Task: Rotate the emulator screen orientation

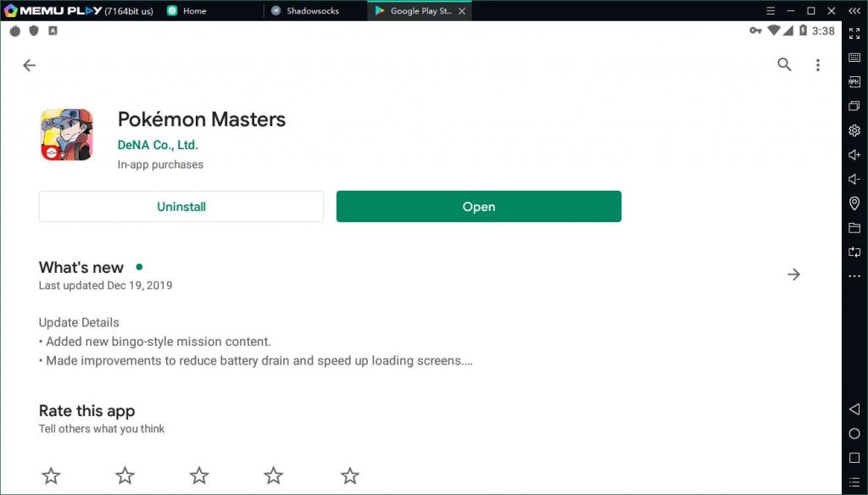Action: tap(854, 253)
